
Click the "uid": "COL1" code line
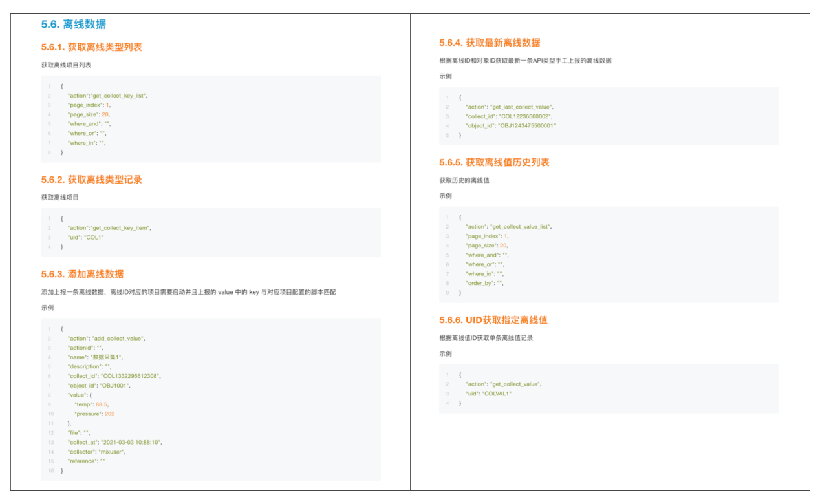(x=85, y=237)
